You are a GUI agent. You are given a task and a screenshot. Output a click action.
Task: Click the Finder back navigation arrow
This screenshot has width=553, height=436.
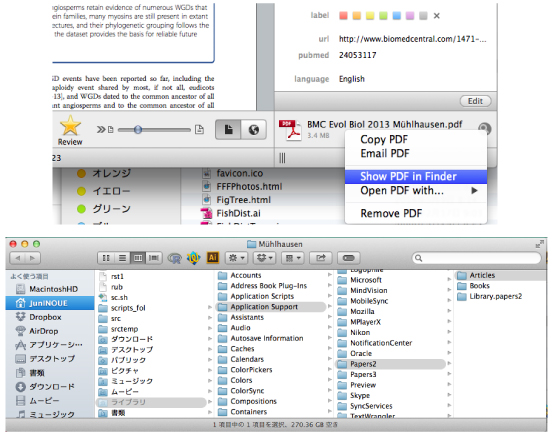pos(18,258)
